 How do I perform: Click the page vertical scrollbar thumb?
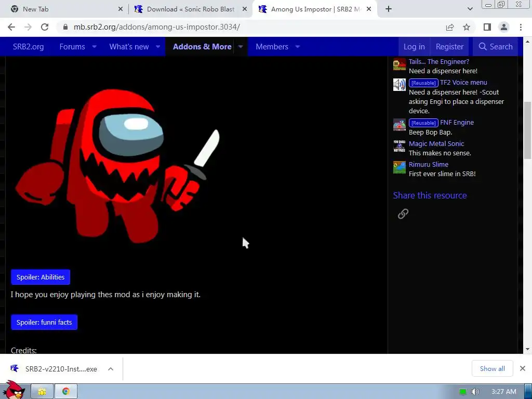click(528, 130)
